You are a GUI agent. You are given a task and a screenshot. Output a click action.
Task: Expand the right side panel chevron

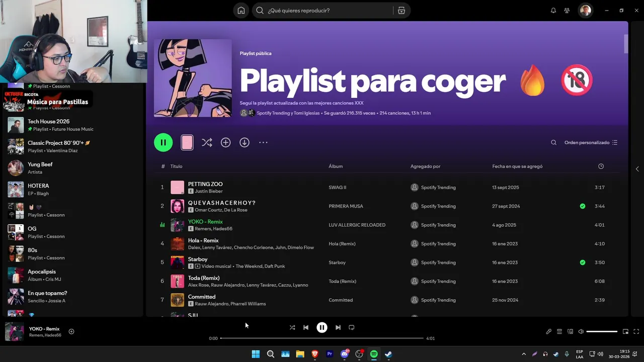tap(637, 169)
